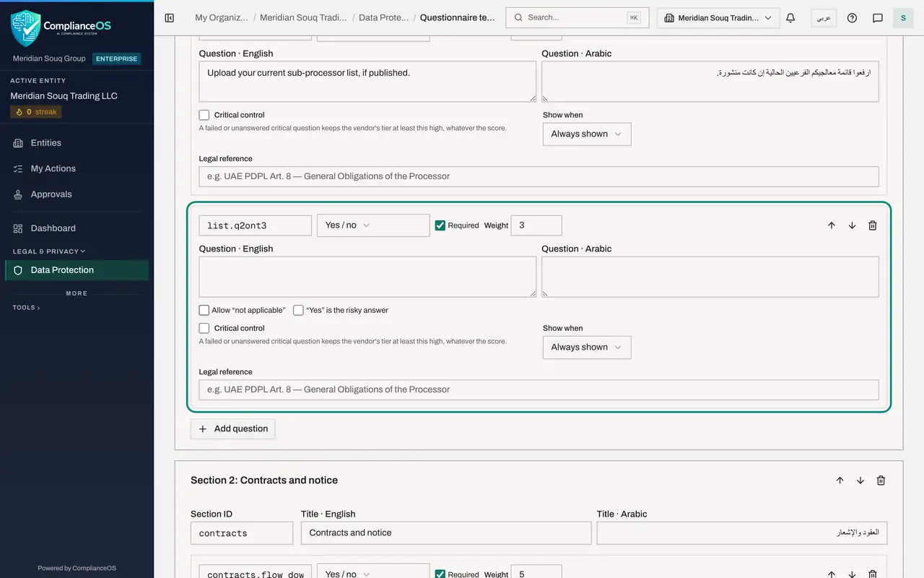924x578 pixels.
Task: Check "Yes" is the risky answer
Action: (298, 310)
